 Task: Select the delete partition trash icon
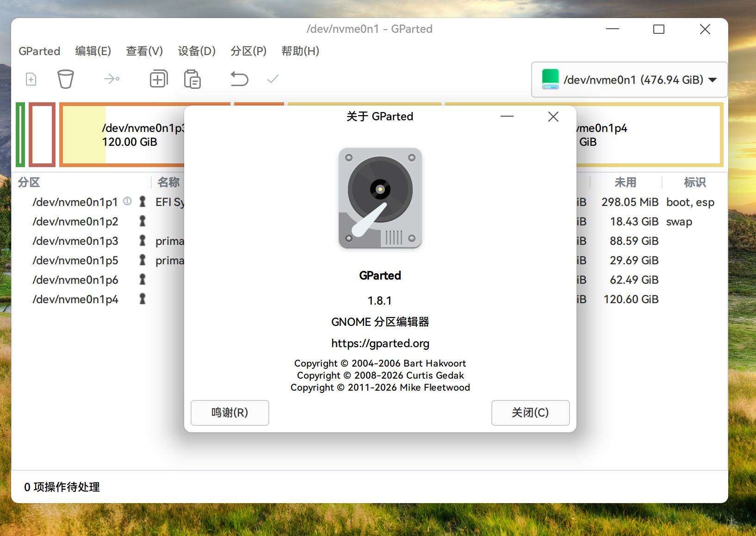point(66,79)
